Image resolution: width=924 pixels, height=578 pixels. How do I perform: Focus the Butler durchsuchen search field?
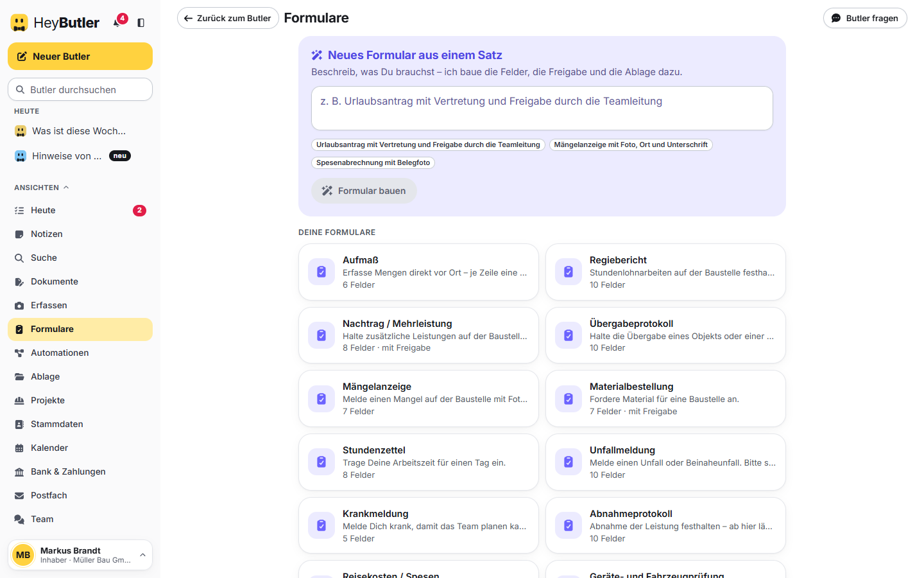(x=80, y=89)
